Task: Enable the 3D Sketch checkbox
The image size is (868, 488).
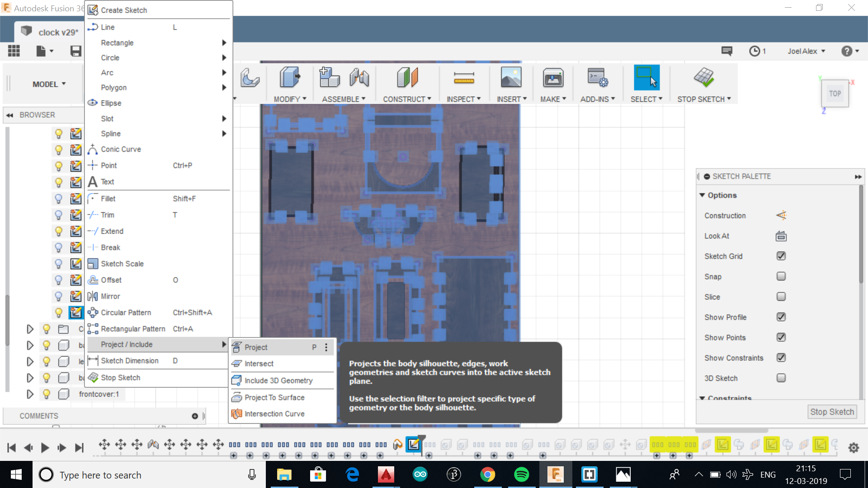Action: tap(781, 378)
